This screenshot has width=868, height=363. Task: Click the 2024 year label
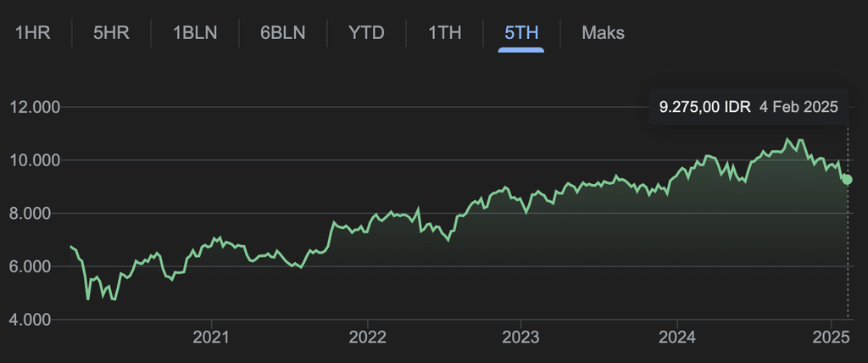click(x=677, y=338)
